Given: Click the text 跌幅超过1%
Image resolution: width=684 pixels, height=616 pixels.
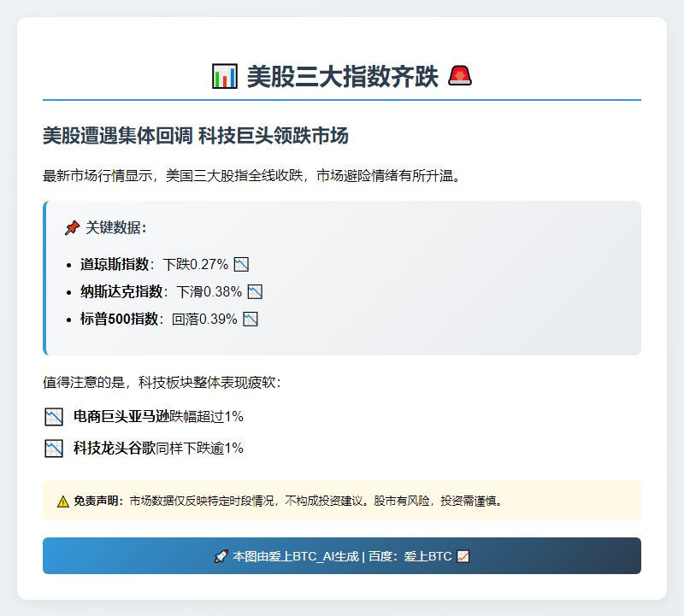Looking at the screenshot, I should click(x=206, y=416).
